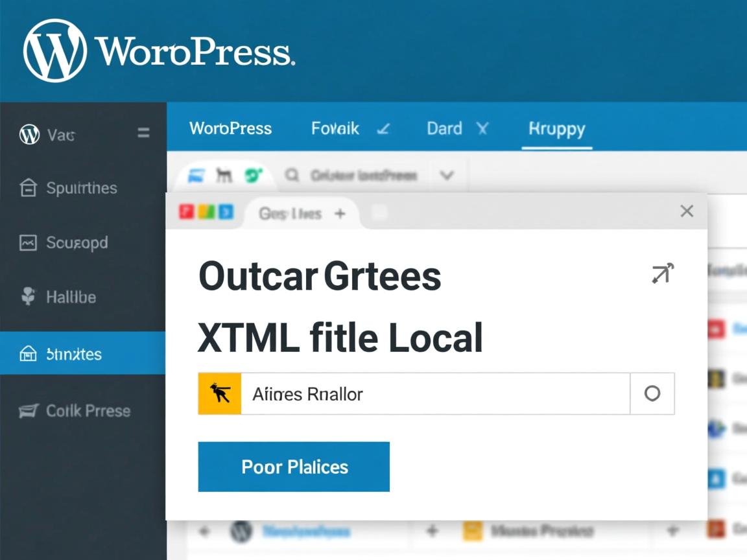Open the dropdown next to the search field
The image size is (747, 560).
(446, 175)
